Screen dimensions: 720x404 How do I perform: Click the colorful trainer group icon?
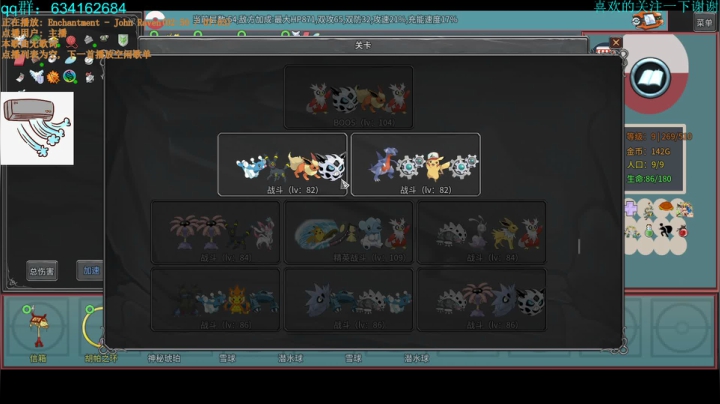(684, 210)
